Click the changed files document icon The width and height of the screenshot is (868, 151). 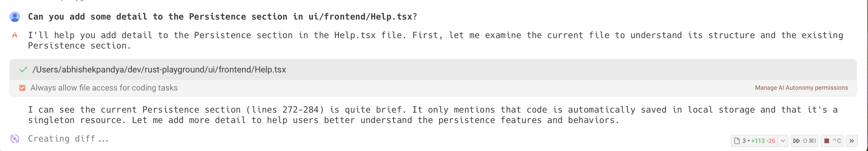click(x=737, y=141)
